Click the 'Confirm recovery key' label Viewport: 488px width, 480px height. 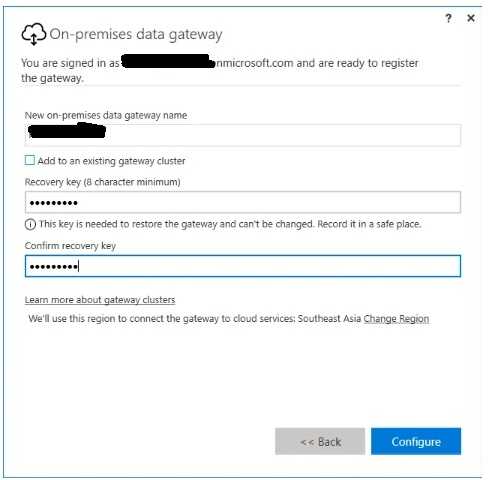click(x=70, y=246)
